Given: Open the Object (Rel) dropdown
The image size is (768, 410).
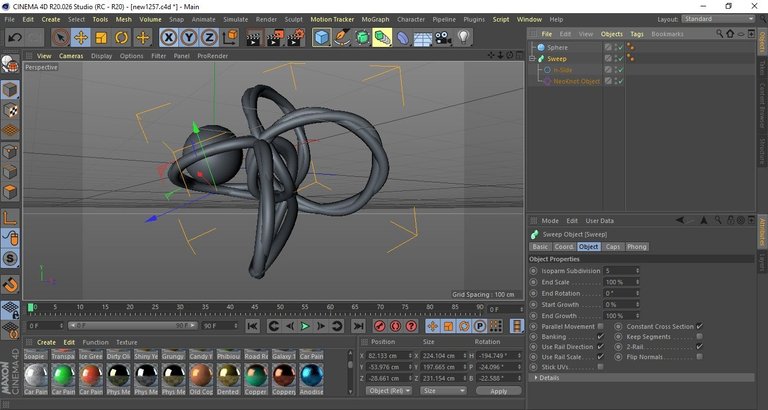Looking at the screenshot, I should pyautogui.click(x=389, y=391).
